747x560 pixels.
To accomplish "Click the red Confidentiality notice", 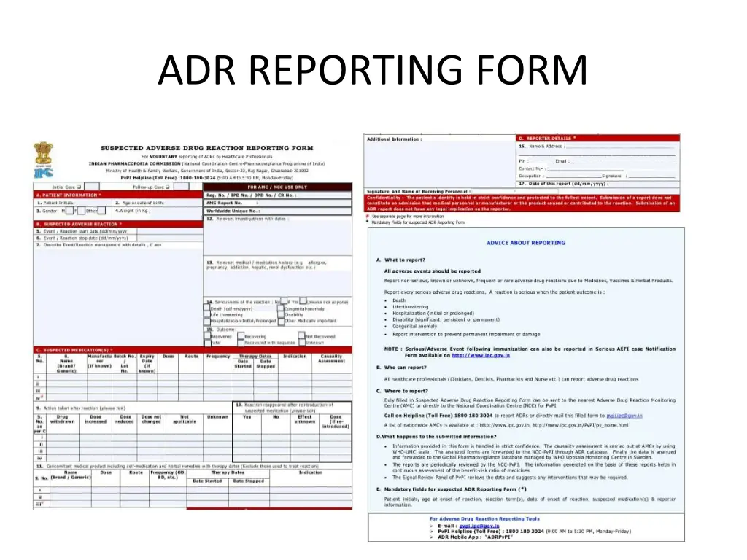I will [522, 203].
